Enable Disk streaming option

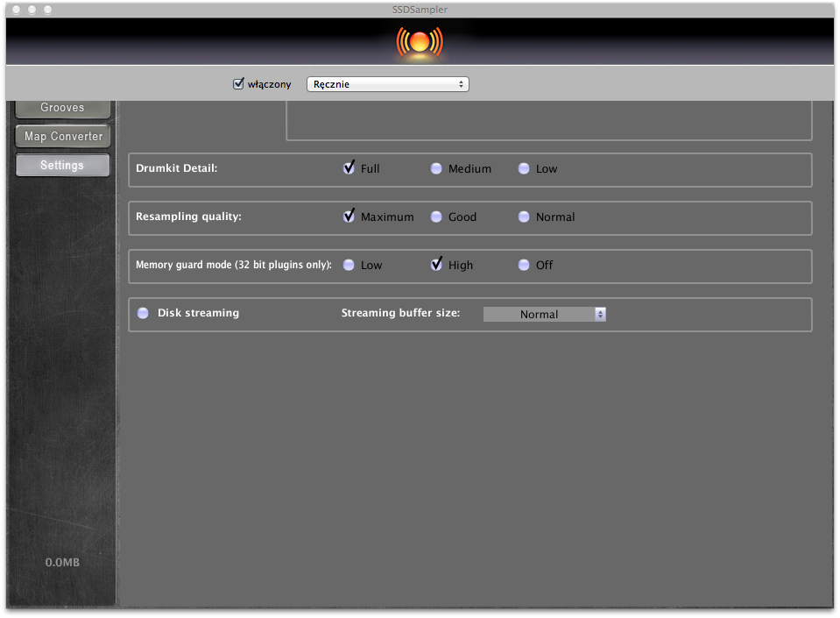pyautogui.click(x=143, y=313)
